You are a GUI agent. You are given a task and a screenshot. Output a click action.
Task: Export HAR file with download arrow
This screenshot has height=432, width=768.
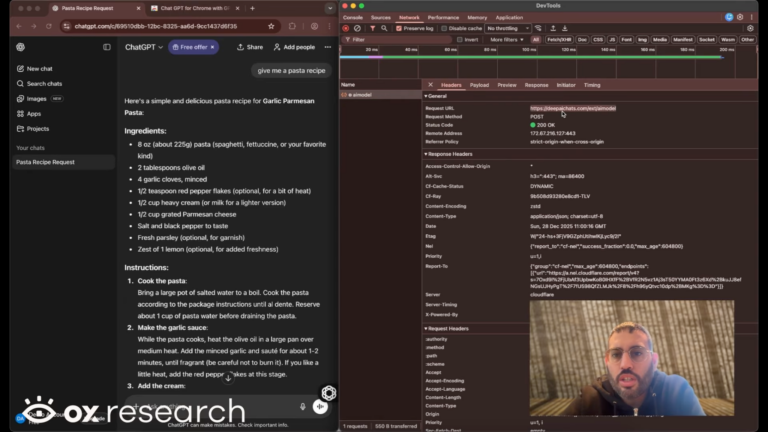coord(565,28)
